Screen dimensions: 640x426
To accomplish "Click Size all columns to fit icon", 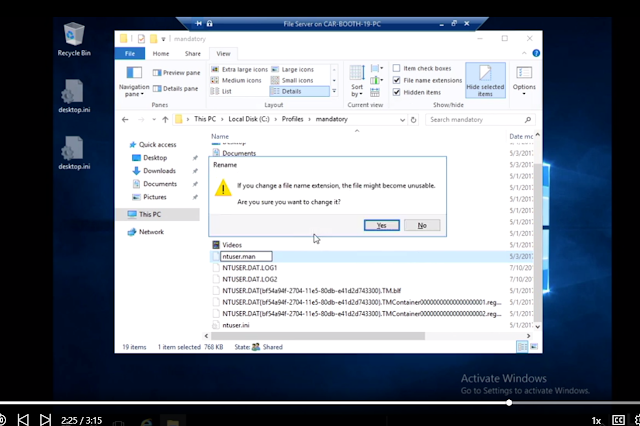I will 375,93.
